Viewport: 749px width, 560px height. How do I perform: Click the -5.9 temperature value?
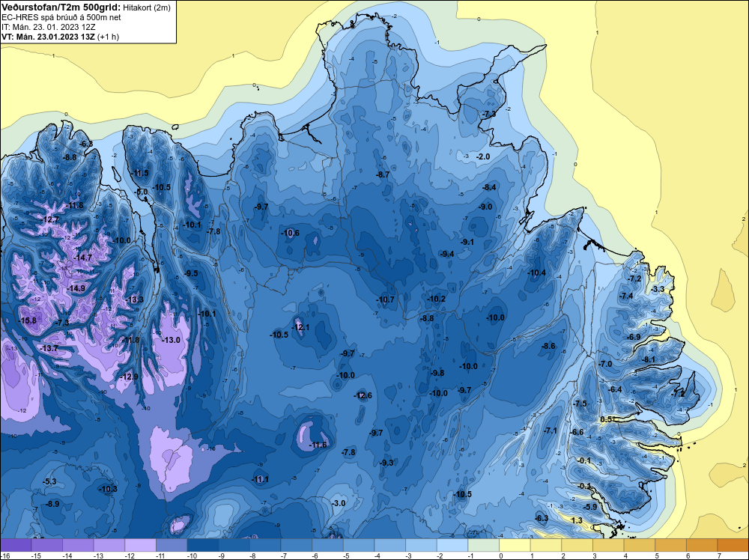[591, 507]
